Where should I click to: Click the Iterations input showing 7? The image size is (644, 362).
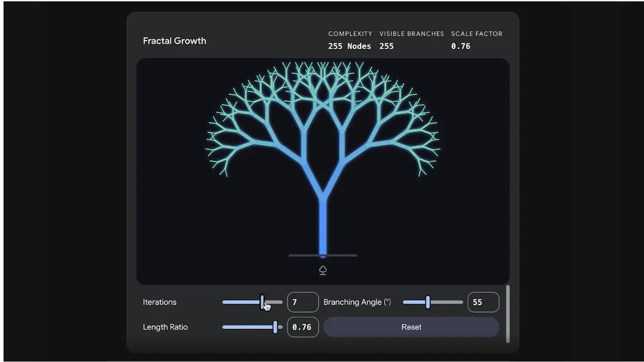tap(302, 302)
